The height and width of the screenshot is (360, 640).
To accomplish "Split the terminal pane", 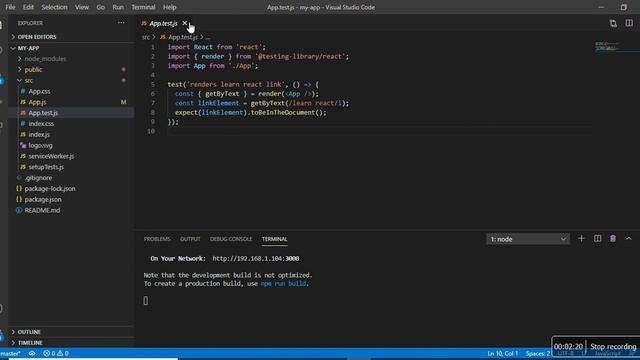I will 597,238.
